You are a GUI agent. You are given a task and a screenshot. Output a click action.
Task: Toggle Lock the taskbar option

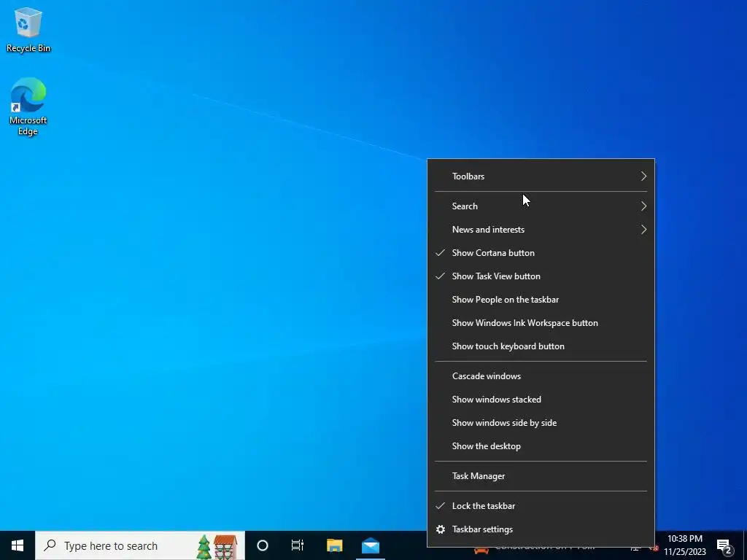click(541, 506)
